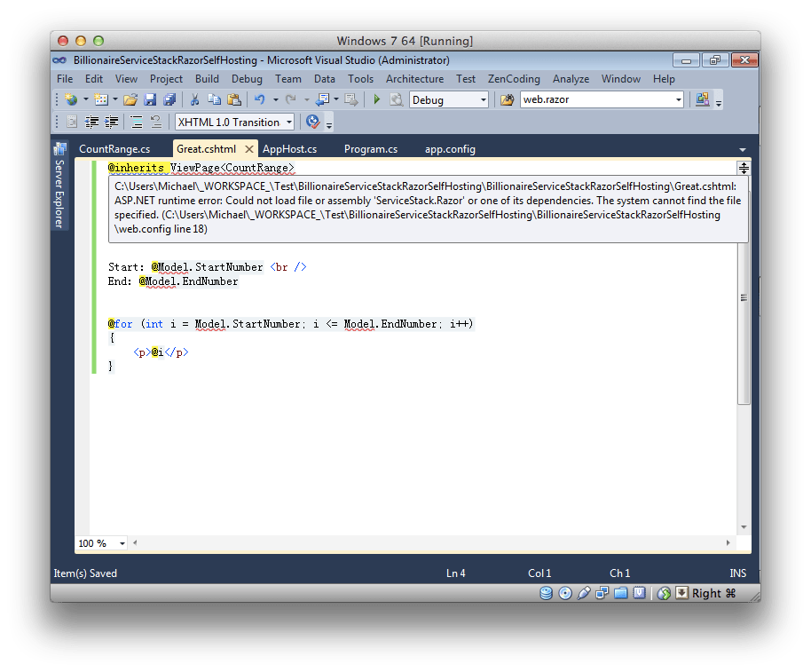811x672 pixels.
Task: Expand the Navigate Backward dropdown arrow
Action: pyautogui.click(x=336, y=99)
